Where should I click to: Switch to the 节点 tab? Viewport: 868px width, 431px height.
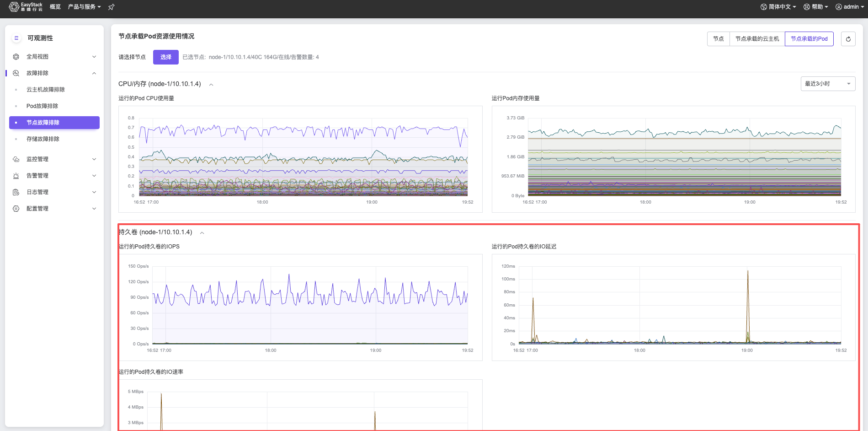719,39
